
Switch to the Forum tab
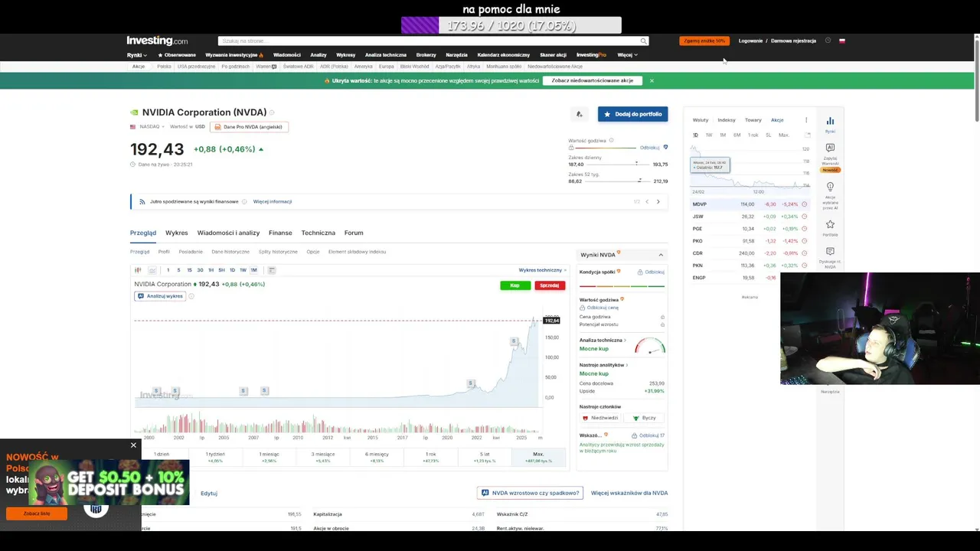[x=354, y=233]
